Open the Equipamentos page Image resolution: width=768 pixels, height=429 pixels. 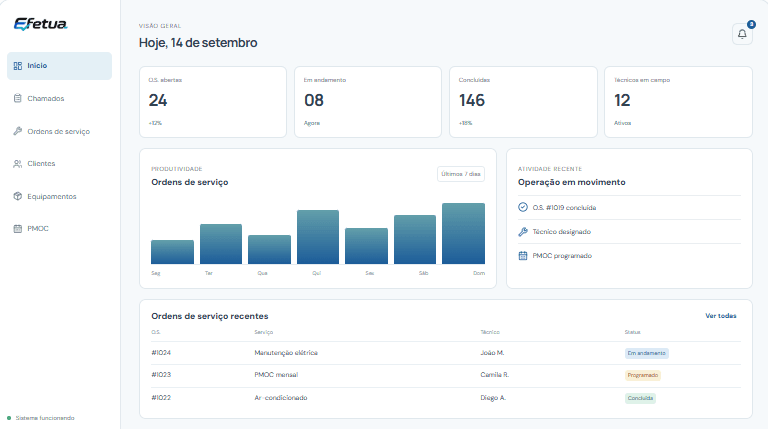click(x=59, y=196)
